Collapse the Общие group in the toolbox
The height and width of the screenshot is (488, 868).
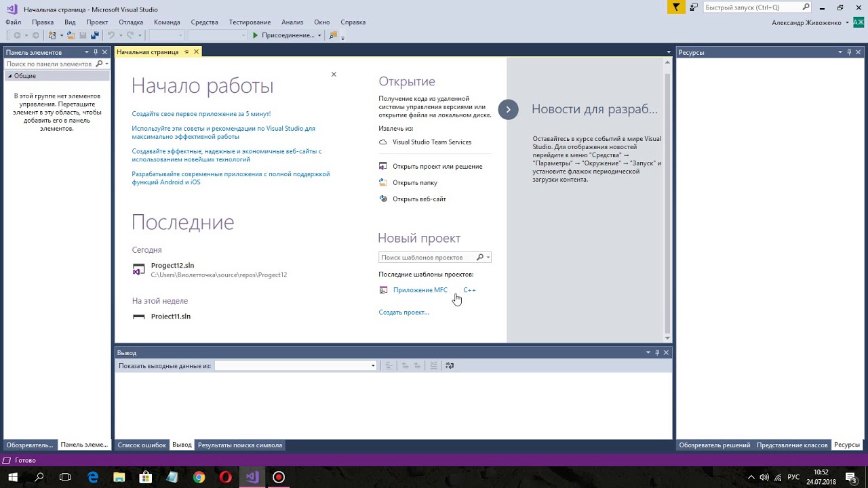point(10,76)
